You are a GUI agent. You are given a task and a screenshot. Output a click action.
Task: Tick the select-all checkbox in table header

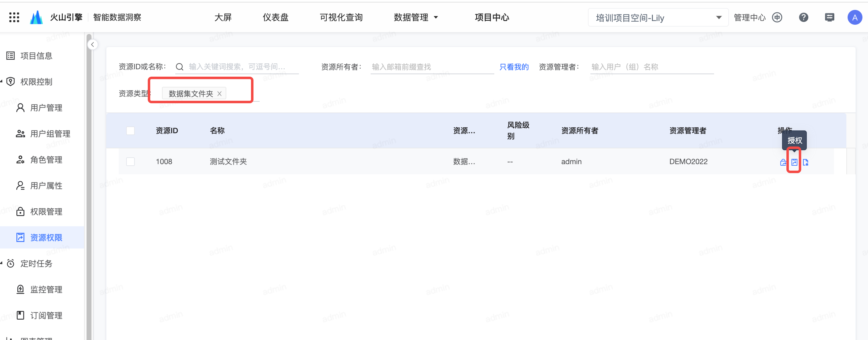coord(130,130)
